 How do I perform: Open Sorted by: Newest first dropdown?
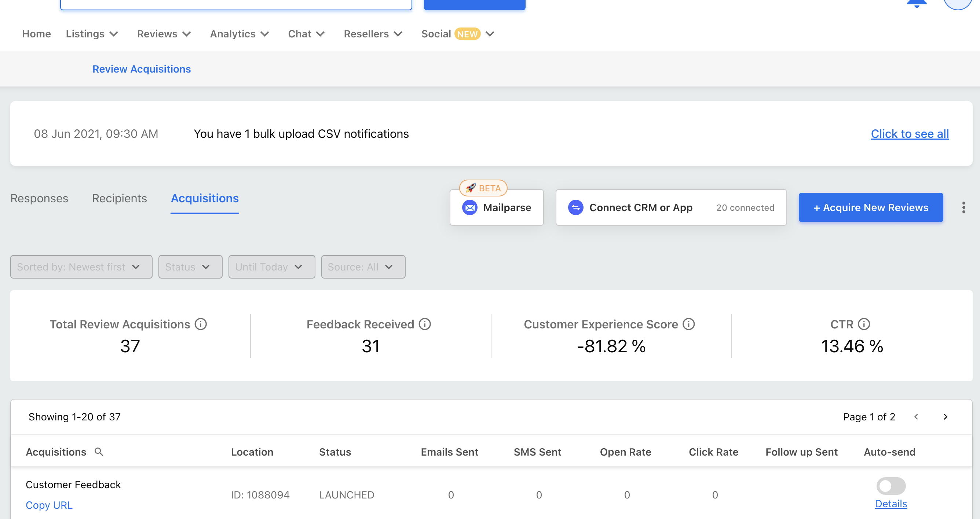pos(81,267)
